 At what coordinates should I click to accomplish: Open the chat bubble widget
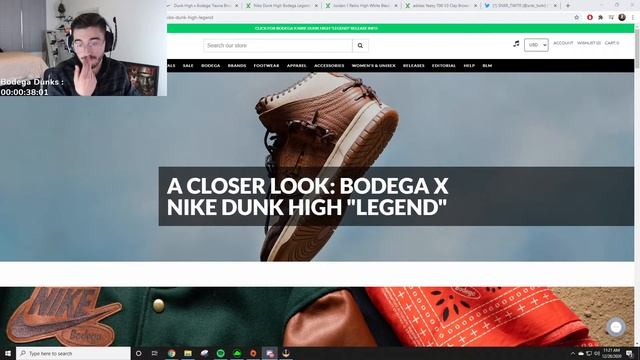point(616,327)
